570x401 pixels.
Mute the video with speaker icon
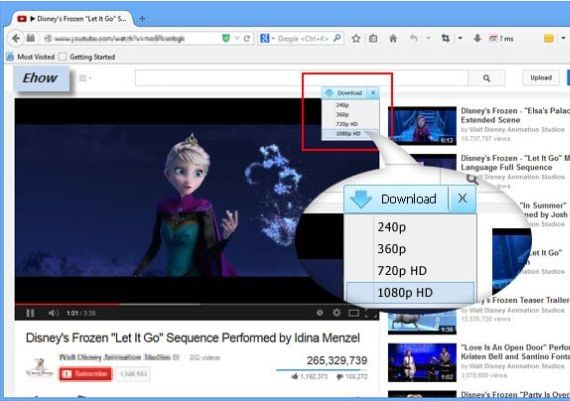click(x=53, y=313)
